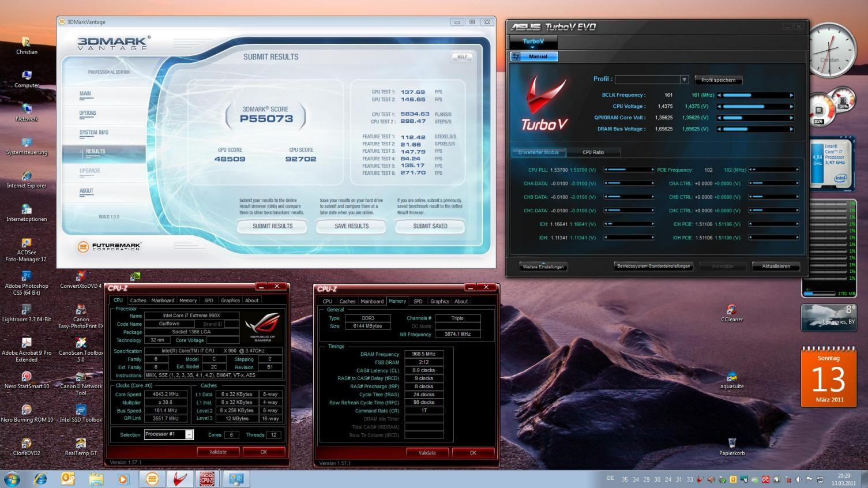The width and height of the screenshot is (868, 488).
Task: Open the Netzwerk desktop icon
Action: coord(27,112)
